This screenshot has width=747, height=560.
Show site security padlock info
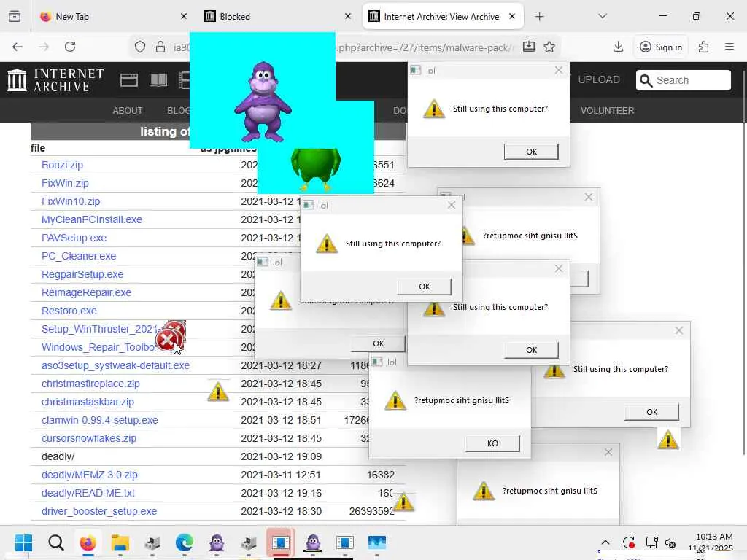160,47
